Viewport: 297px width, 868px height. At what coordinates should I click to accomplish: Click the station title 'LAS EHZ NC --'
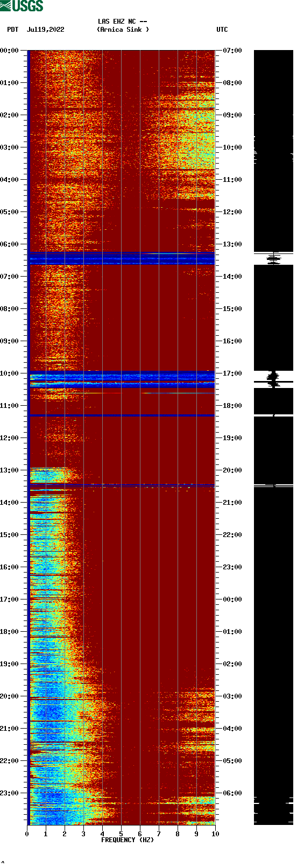(123, 22)
